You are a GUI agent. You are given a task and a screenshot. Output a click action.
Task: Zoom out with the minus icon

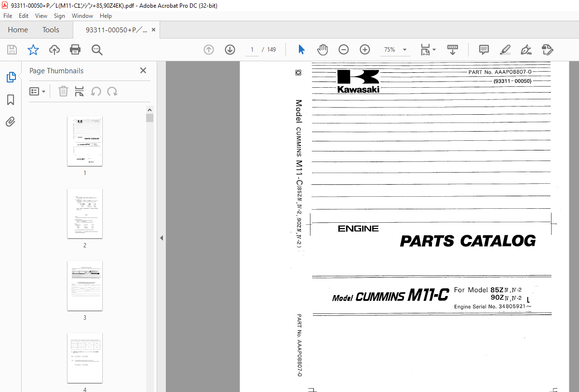[344, 50]
